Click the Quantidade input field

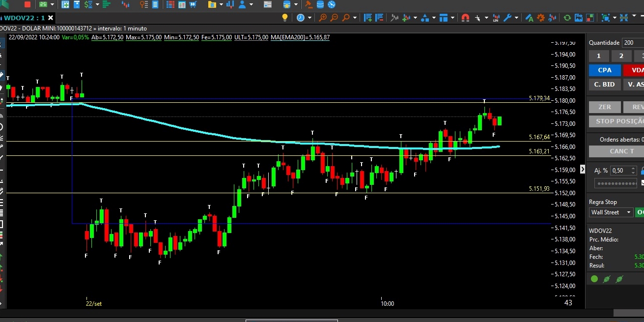pyautogui.click(x=633, y=43)
